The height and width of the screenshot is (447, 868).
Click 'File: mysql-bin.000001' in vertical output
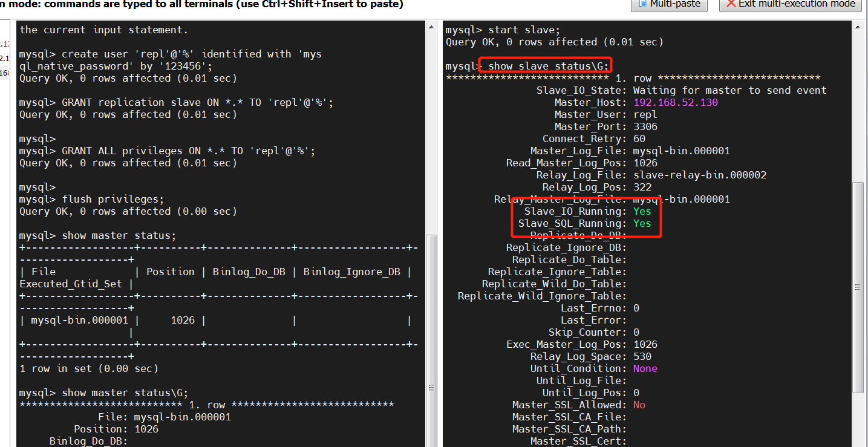coord(164,417)
